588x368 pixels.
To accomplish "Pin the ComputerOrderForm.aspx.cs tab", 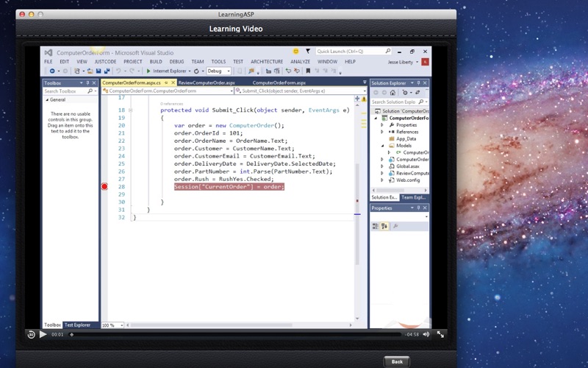I will tap(166, 82).
